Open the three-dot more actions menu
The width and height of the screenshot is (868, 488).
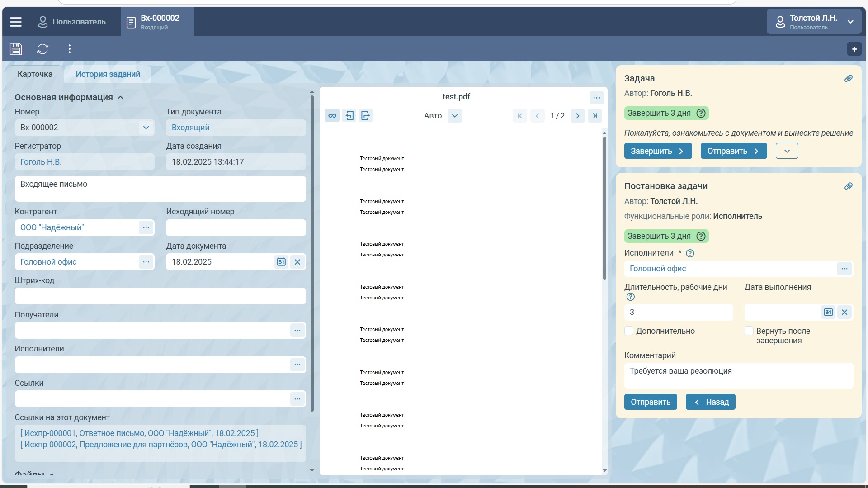point(69,49)
